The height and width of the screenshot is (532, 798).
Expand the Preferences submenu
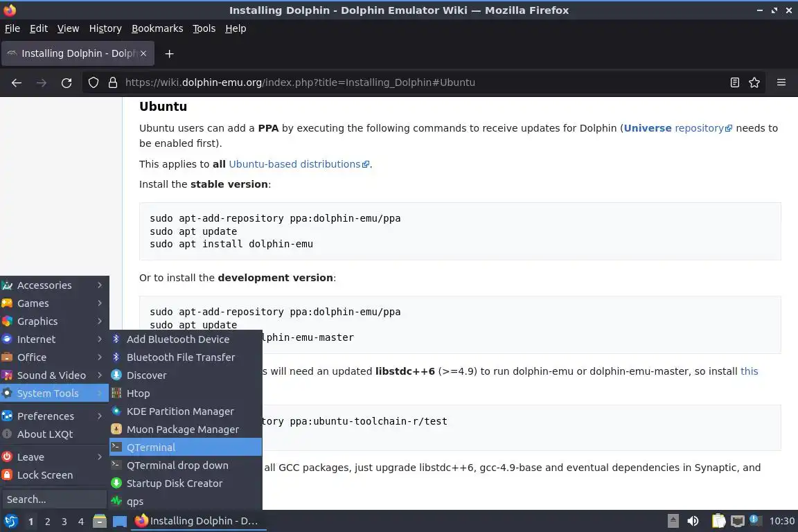click(55, 416)
